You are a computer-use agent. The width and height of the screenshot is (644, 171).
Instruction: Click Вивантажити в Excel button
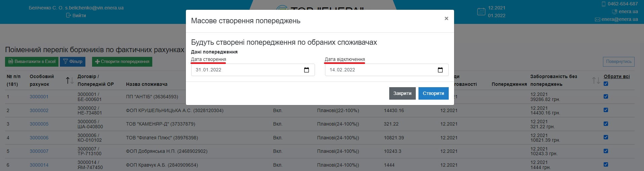(x=32, y=62)
